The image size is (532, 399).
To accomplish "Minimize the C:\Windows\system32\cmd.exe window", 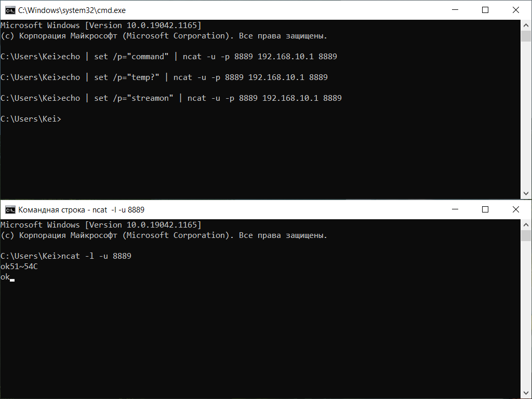I will 455,10.
